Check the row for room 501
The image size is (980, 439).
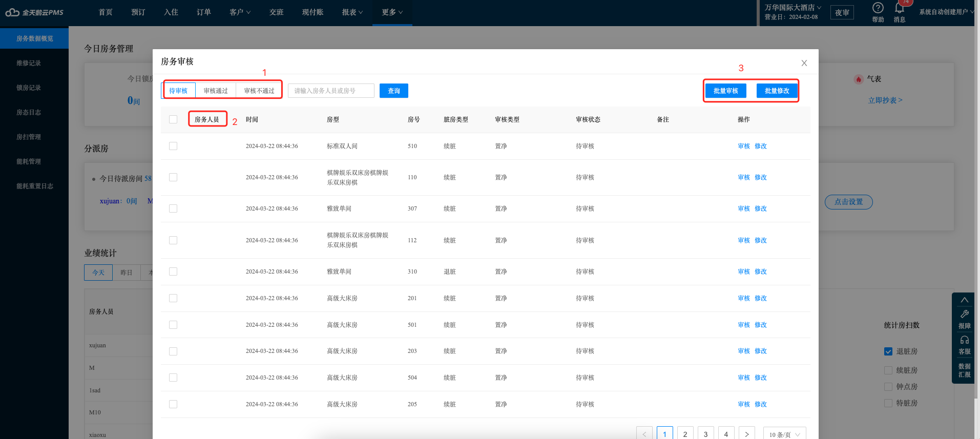pyautogui.click(x=173, y=325)
